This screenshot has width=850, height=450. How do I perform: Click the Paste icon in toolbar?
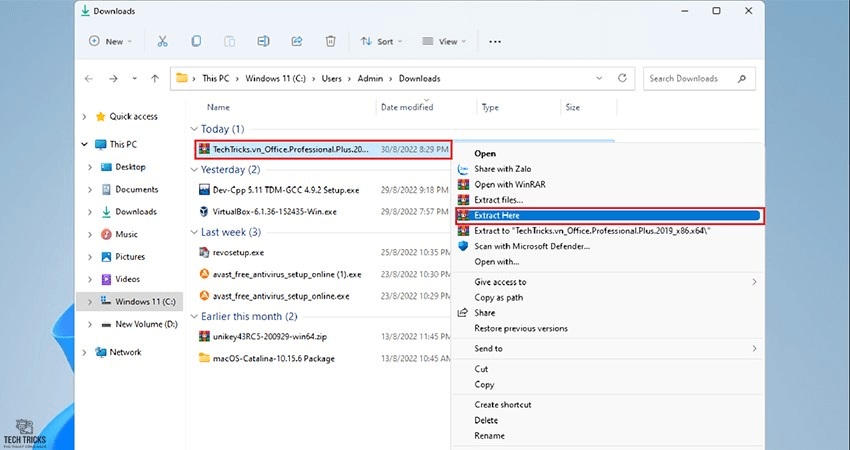(x=229, y=41)
